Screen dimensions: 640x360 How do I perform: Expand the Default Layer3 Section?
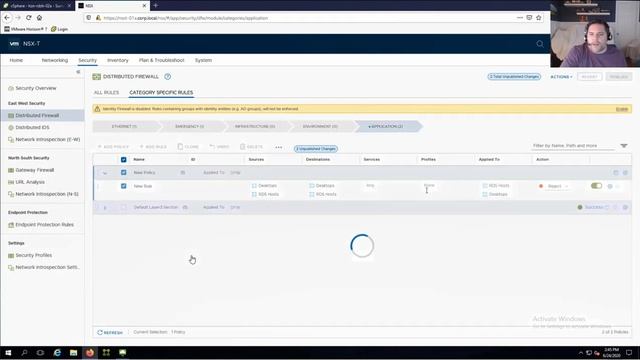[105, 208]
